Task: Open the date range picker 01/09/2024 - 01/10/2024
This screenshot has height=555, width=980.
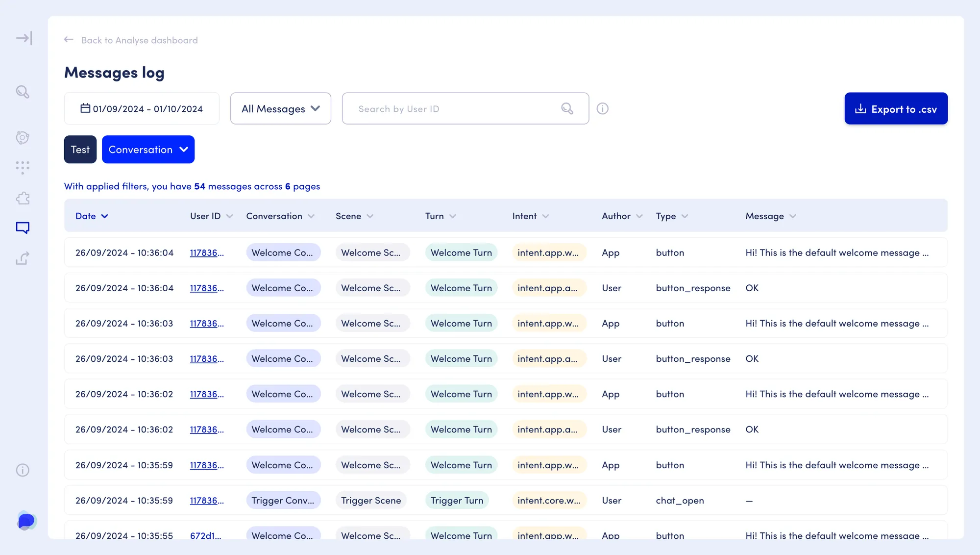Action: [x=142, y=108]
